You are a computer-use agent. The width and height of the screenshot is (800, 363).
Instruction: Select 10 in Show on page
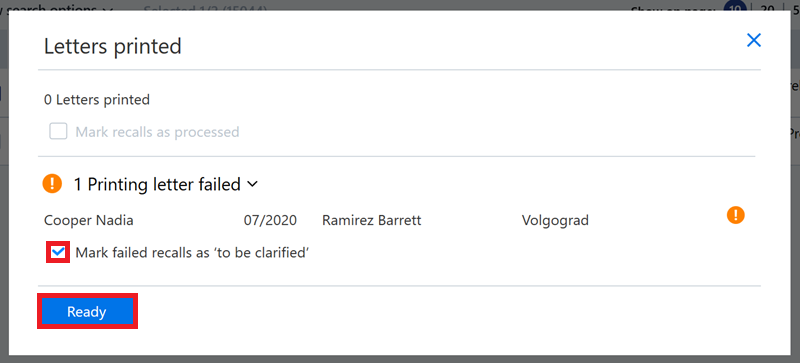(x=734, y=5)
